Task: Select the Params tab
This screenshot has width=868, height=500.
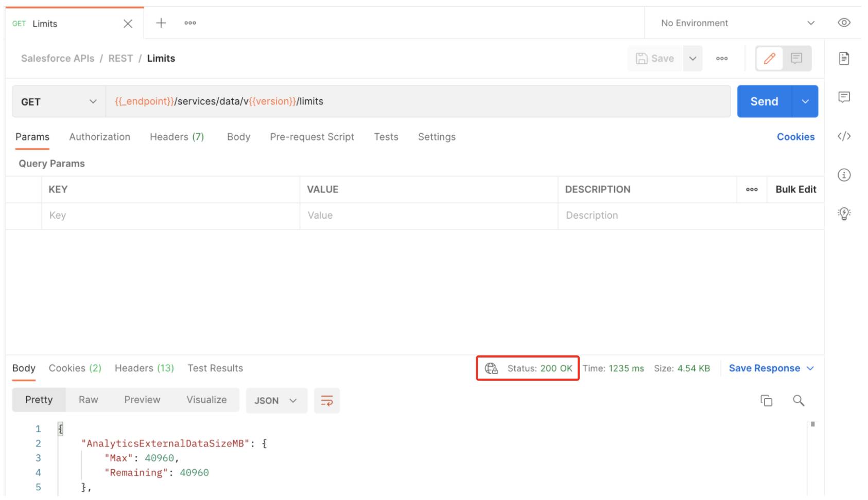Action: pos(32,137)
